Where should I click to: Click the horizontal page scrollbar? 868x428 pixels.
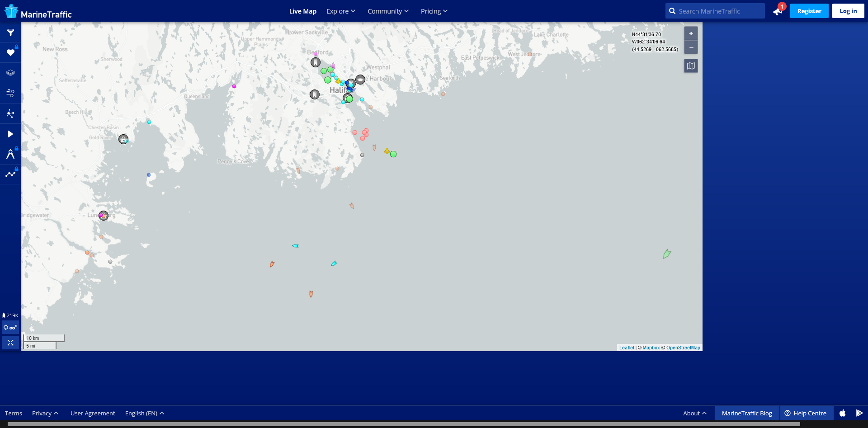404,424
